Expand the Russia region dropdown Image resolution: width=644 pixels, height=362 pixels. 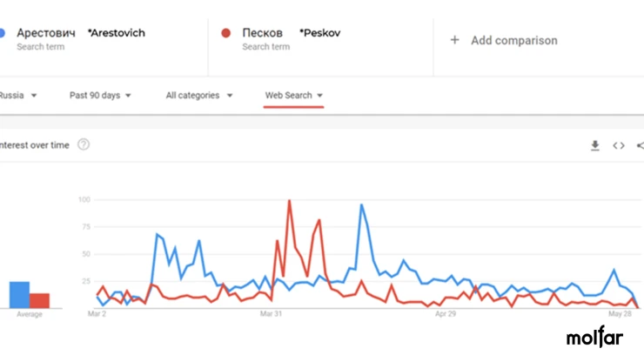click(18, 96)
